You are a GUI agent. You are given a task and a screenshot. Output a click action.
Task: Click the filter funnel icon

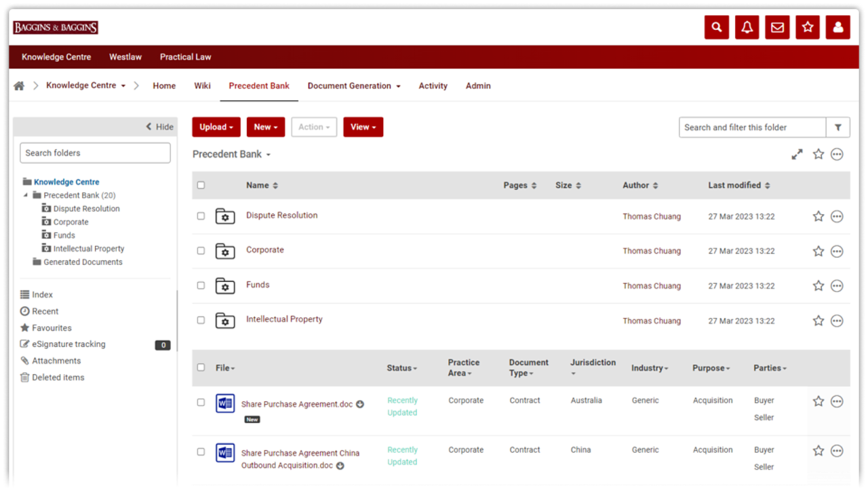837,127
